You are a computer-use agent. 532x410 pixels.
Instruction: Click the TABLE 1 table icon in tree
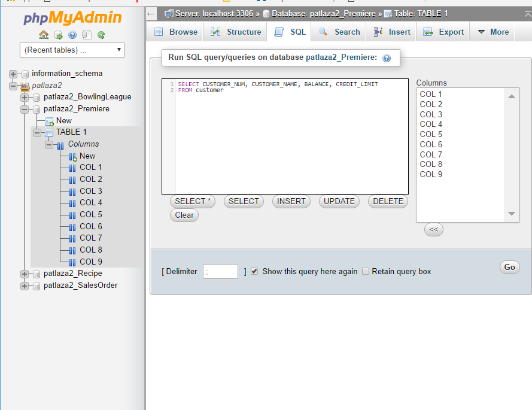(49, 132)
